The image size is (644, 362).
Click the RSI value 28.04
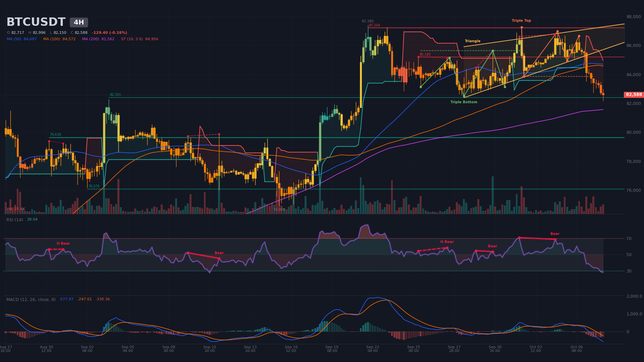32,220
